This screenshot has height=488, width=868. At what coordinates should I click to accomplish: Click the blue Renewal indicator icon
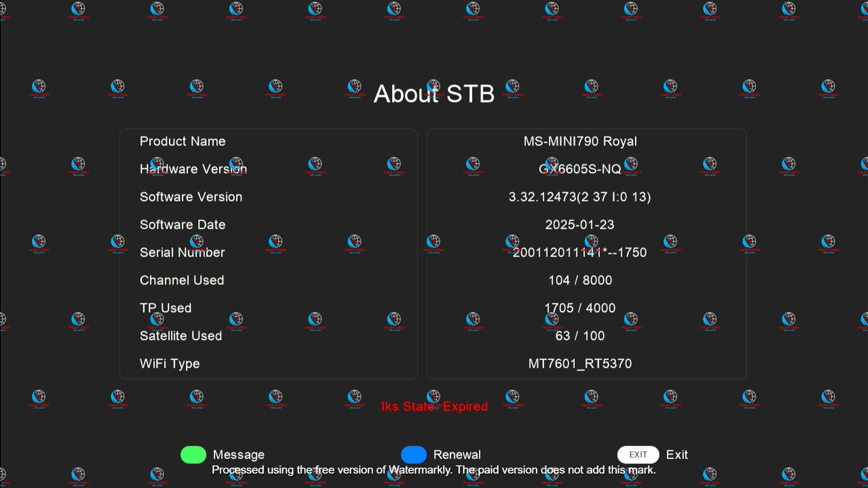413,455
